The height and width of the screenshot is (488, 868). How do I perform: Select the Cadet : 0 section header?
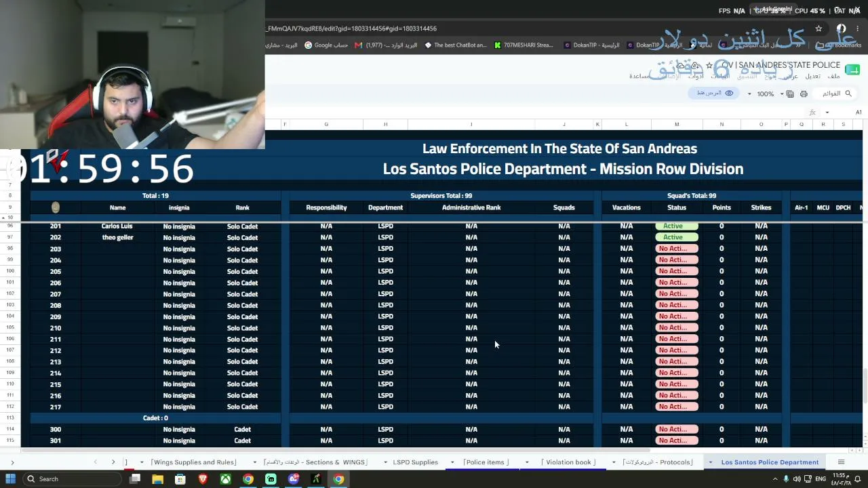click(155, 418)
